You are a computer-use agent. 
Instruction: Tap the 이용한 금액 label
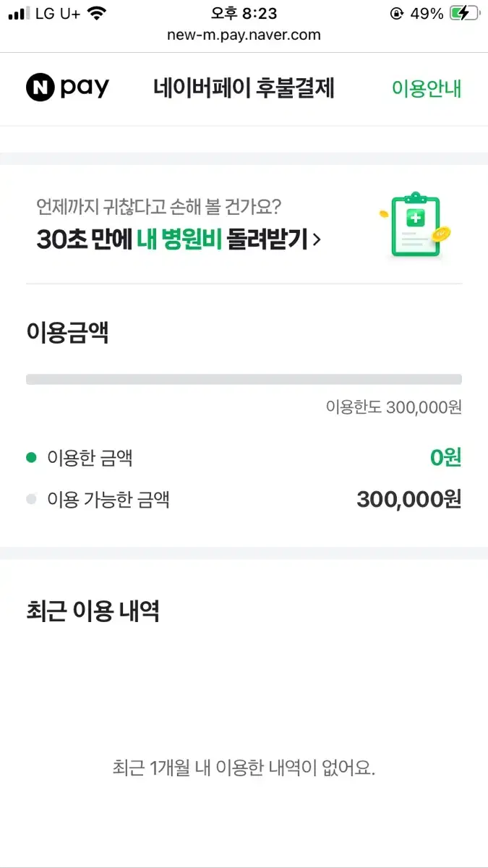(x=90, y=457)
